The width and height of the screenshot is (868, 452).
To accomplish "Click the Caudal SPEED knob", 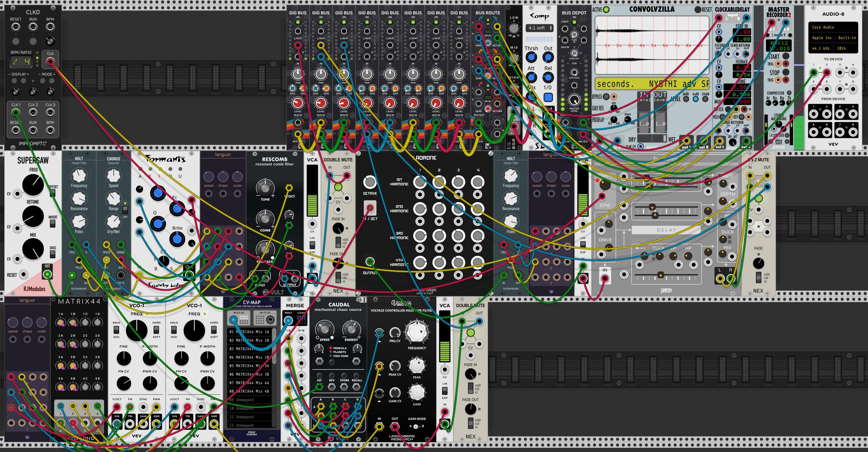I will coord(324,329).
